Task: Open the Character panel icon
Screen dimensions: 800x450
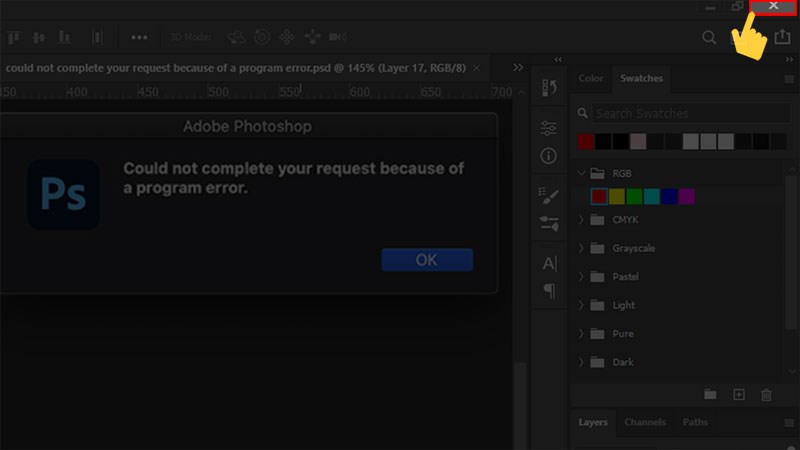Action: [549, 263]
